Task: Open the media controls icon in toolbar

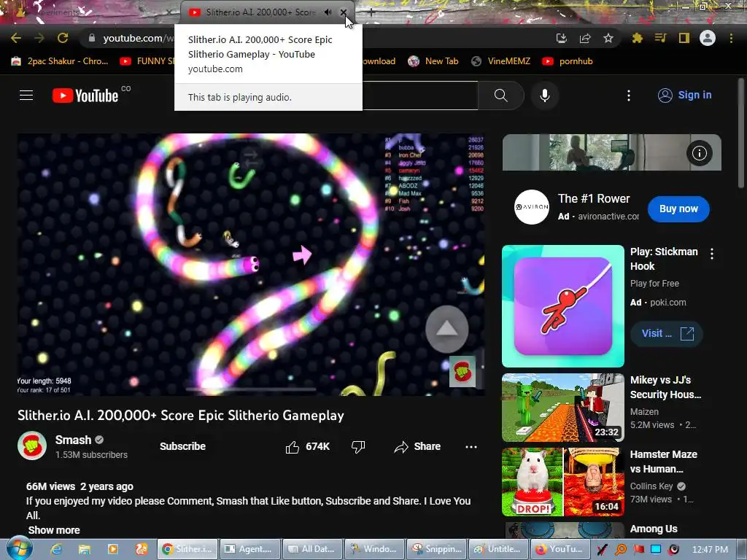Action: [660, 38]
